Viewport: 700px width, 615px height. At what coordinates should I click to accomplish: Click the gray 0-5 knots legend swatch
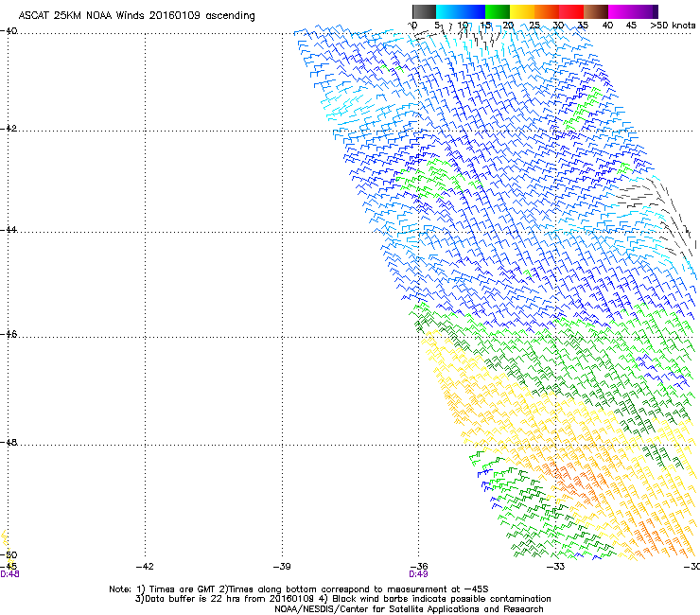click(x=424, y=11)
